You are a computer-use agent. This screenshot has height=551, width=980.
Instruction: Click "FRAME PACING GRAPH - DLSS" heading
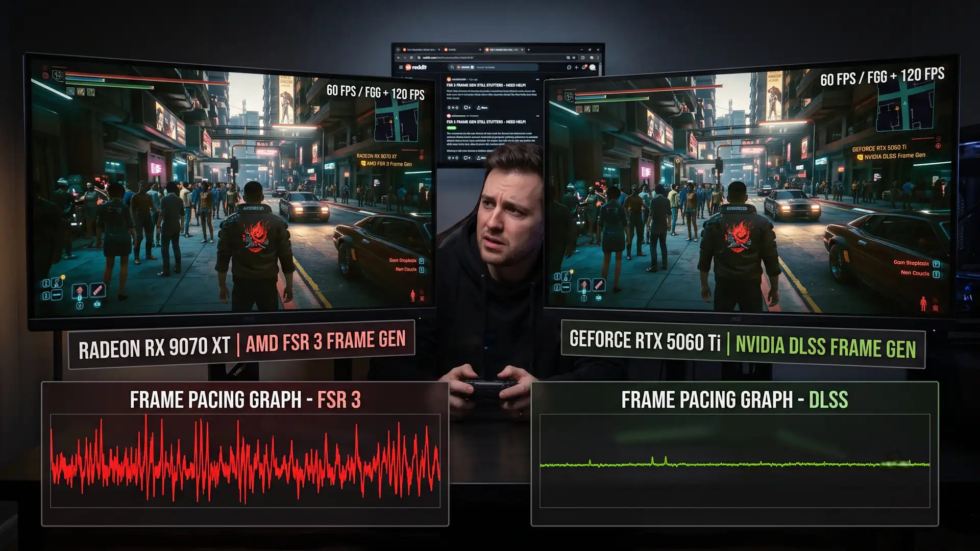coord(734,399)
